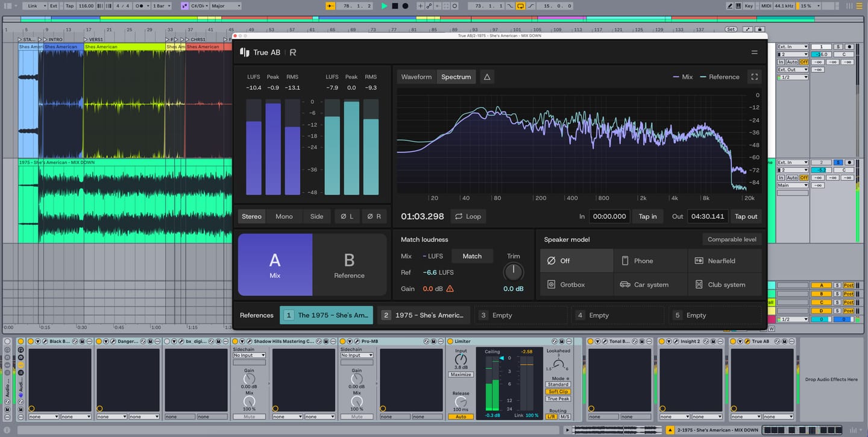Turn off the Limiter device activator
868x437 pixels.
[x=450, y=341]
